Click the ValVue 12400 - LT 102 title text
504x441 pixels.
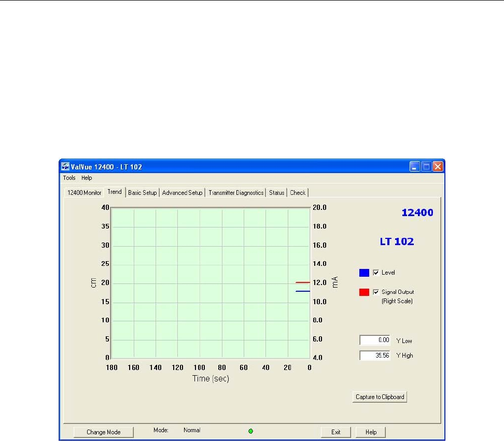(x=106, y=167)
